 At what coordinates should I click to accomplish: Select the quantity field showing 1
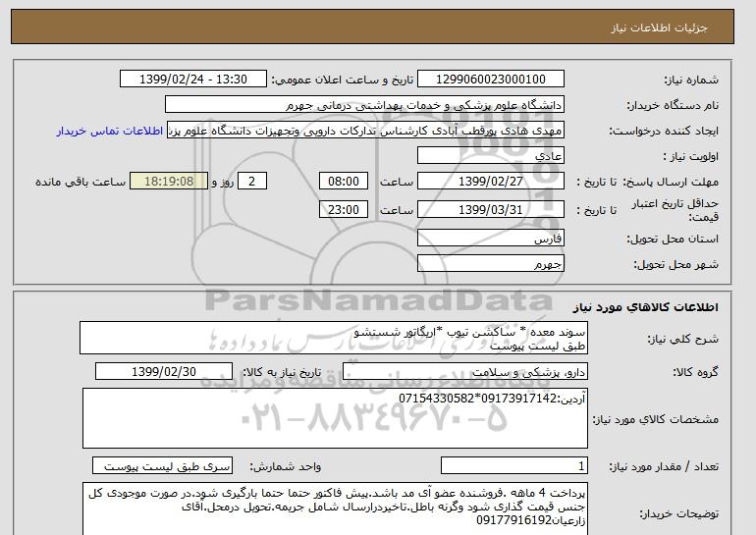click(513, 465)
